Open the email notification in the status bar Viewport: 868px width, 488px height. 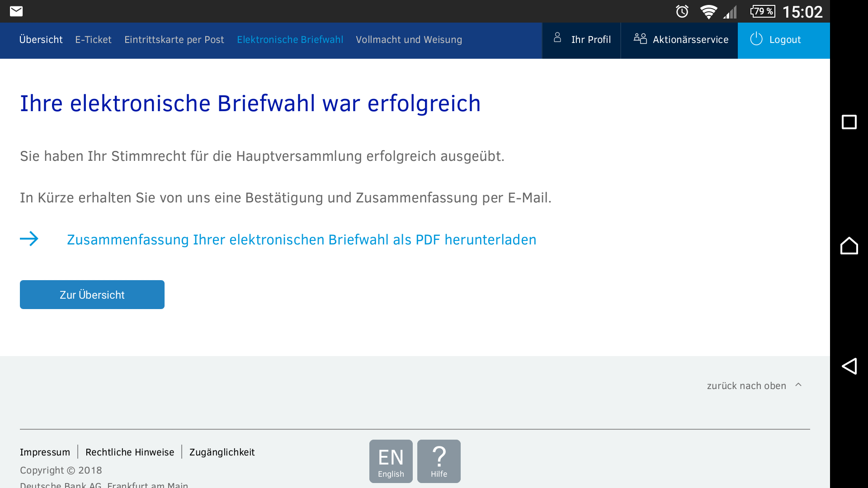click(x=15, y=11)
